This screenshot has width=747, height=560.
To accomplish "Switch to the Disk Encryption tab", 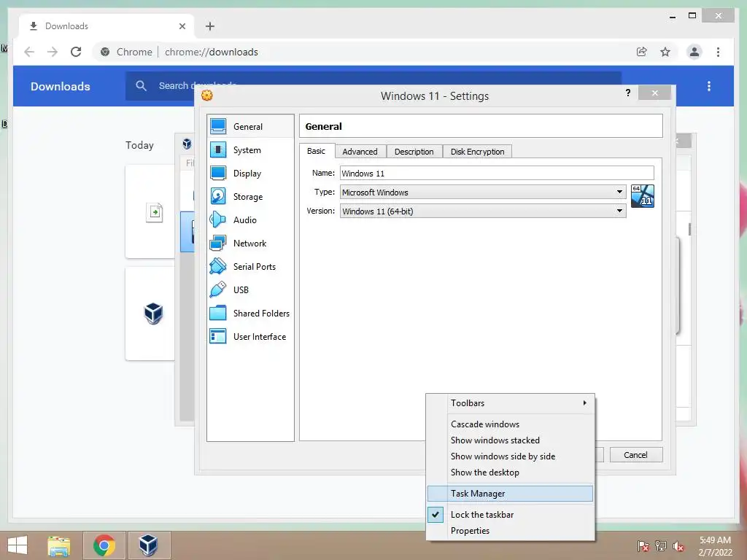I will [x=477, y=152].
